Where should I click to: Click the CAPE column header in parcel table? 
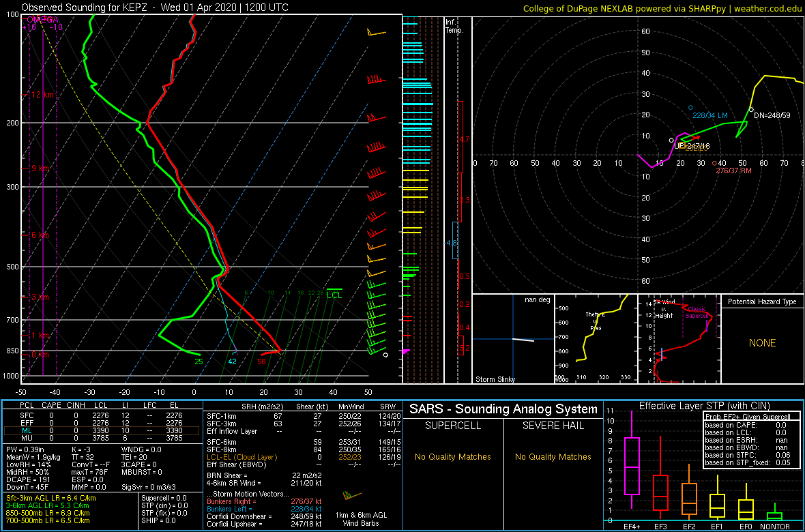coord(51,407)
